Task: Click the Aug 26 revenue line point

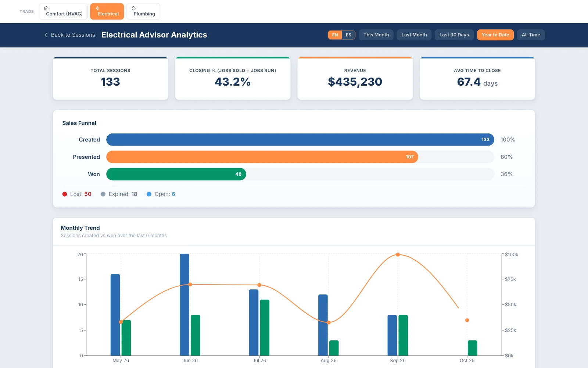Action: [x=329, y=322]
